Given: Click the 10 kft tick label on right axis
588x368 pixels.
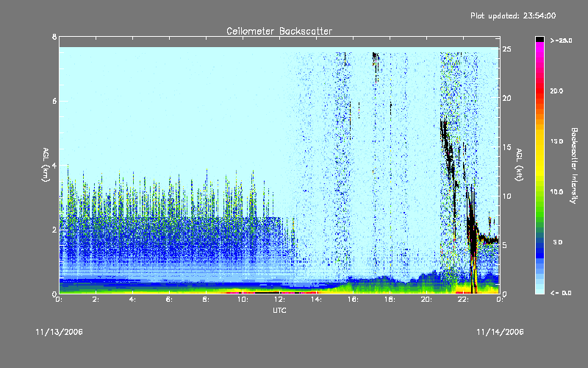Looking at the screenshot, I should pyautogui.click(x=506, y=196).
